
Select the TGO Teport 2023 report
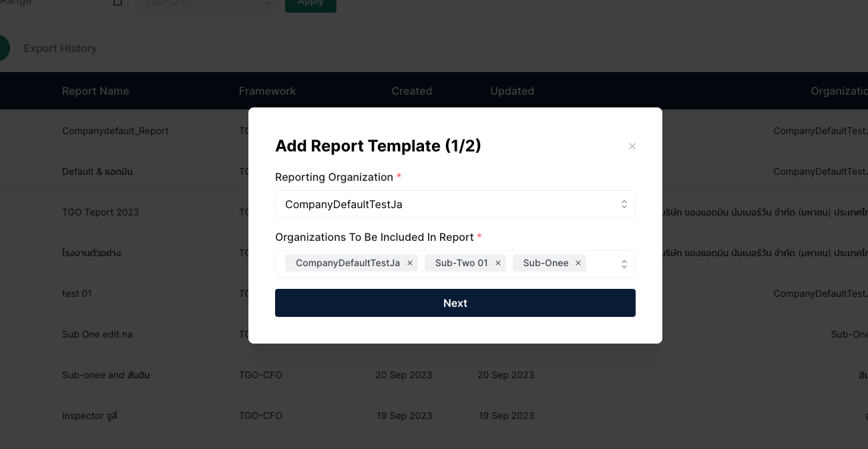click(100, 212)
